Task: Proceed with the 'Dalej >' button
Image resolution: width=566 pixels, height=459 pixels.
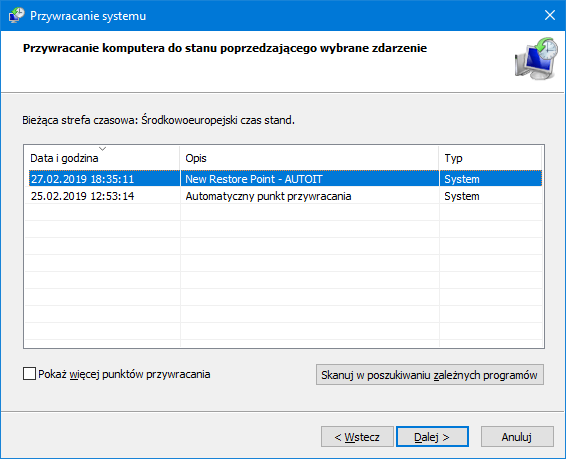Action: coord(432,437)
